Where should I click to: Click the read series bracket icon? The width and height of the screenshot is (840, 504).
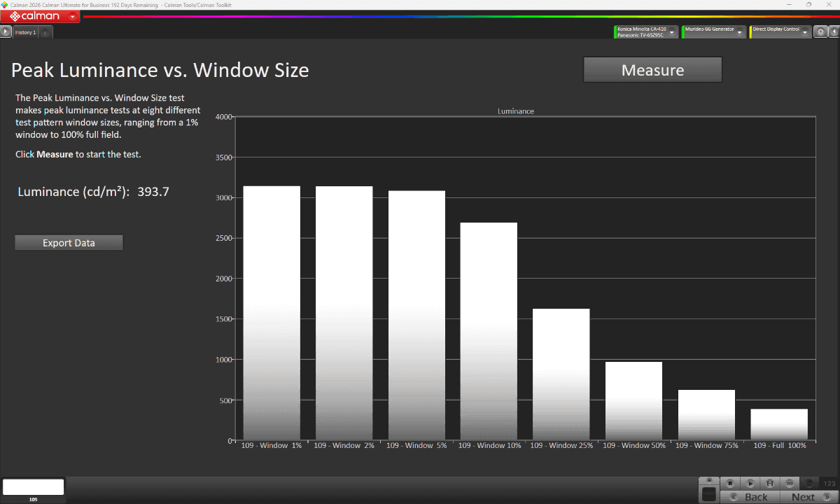[769, 483]
